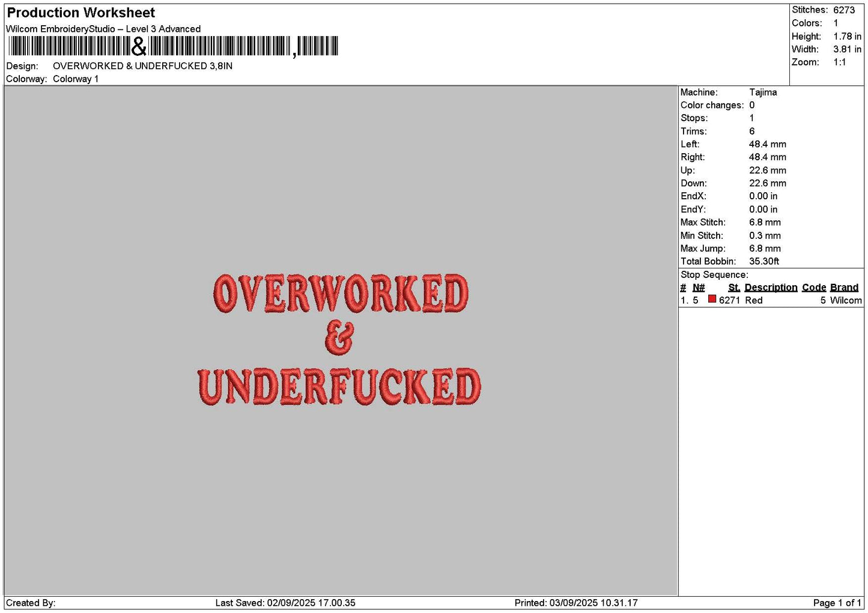Click the 'Stop Sequence:' heading
The width and height of the screenshot is (868, 613).
[714, 275]
